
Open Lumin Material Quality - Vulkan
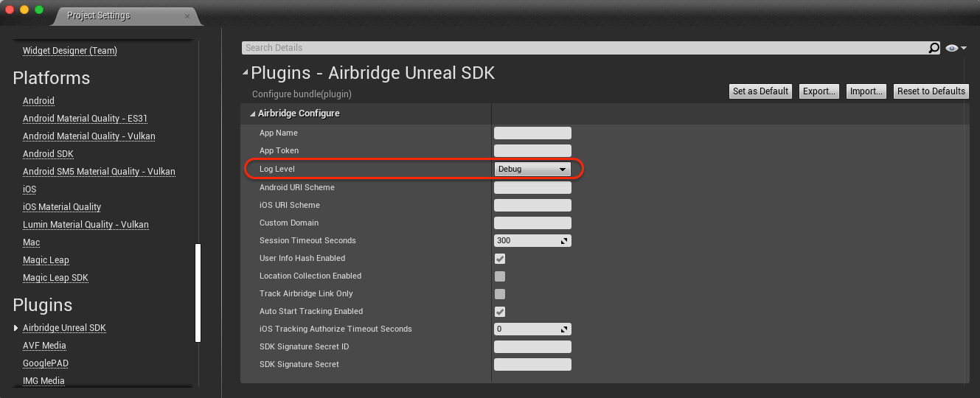[x=86, y=225]
